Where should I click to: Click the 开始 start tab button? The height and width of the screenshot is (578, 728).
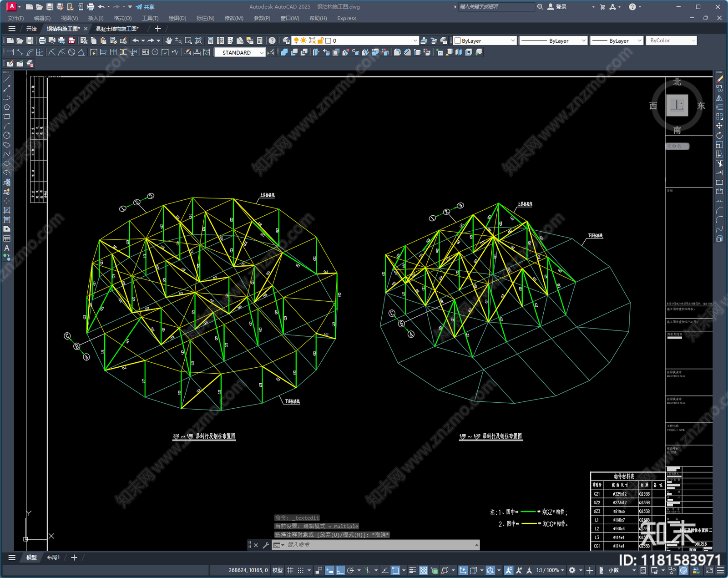tap(31, 29)
